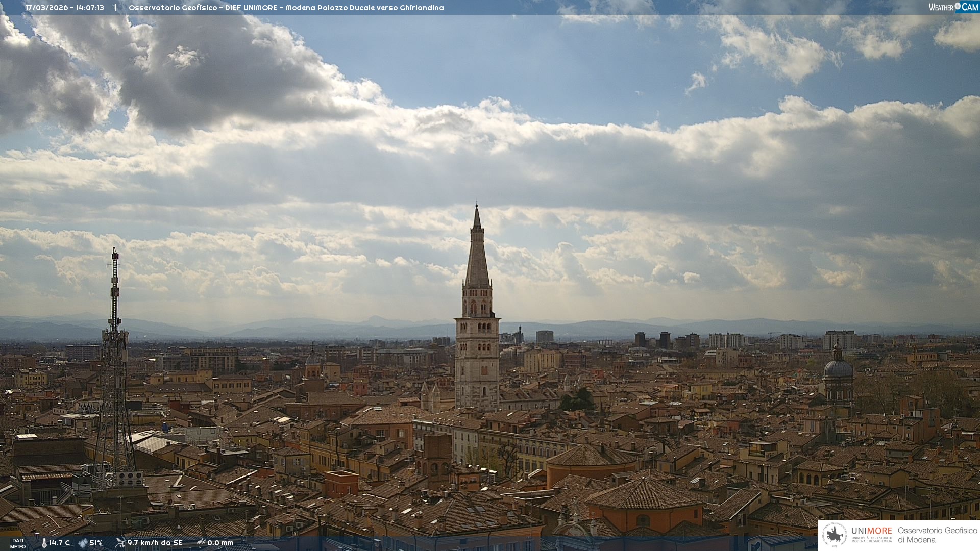Viewport: 980px width, 551px height.
Task: Click the UNIMORE horseman seal logo
Action: [835, 535]
